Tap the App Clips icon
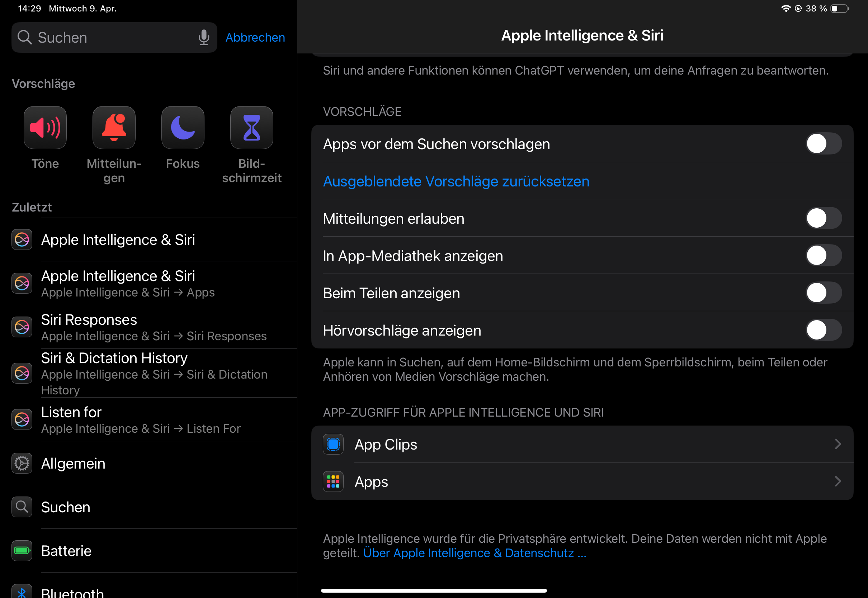 tap(333, 445)
